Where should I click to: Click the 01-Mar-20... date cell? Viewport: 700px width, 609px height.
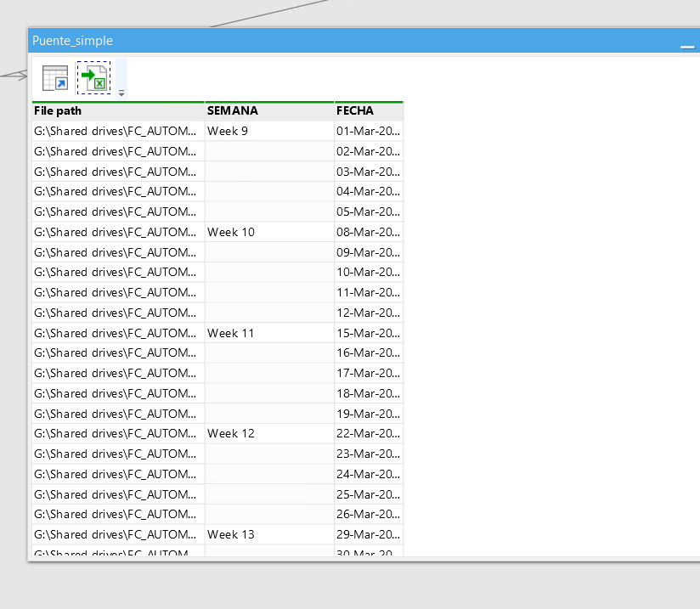pyautogui.click(x=369, y=132)
